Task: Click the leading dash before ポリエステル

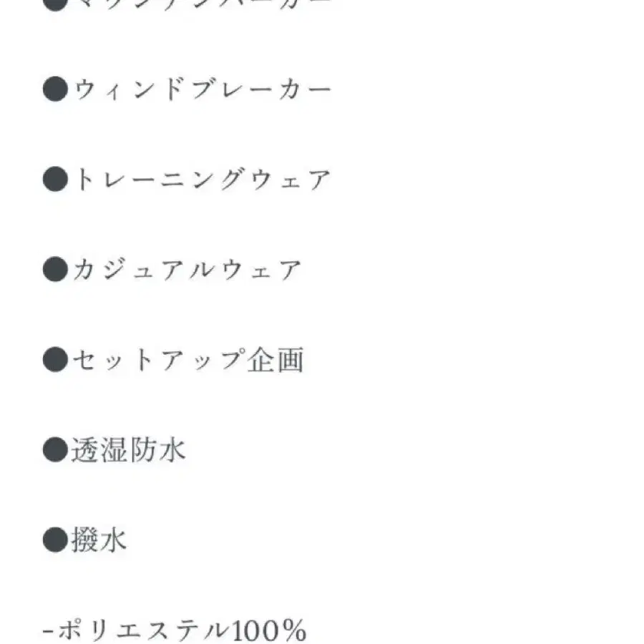Action: (48, 632)
